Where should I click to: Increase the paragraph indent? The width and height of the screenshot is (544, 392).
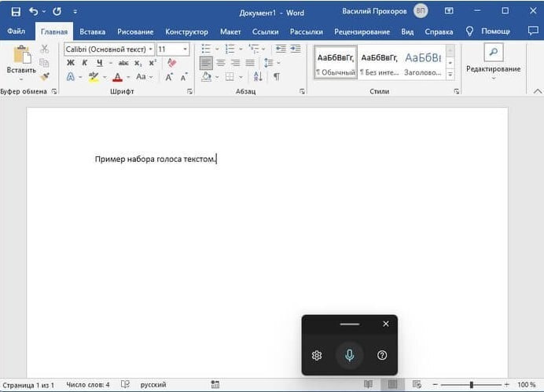(296, 49)
